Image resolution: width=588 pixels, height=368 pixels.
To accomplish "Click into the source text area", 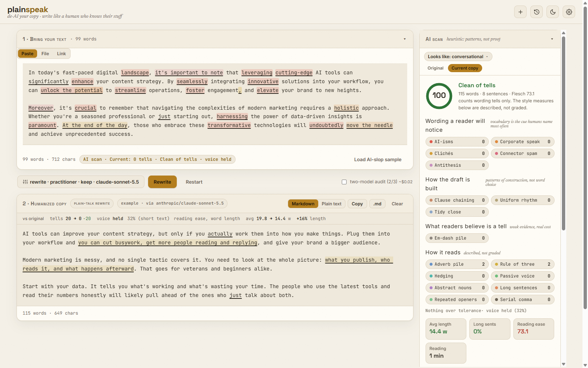I will [215, 104].
